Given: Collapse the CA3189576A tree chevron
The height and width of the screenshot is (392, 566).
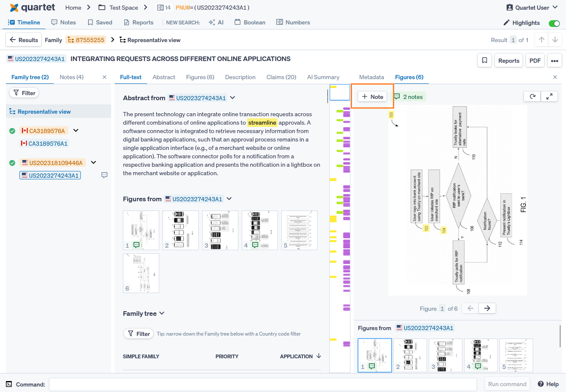Looking at the screenshot, I should coord(76,131).
